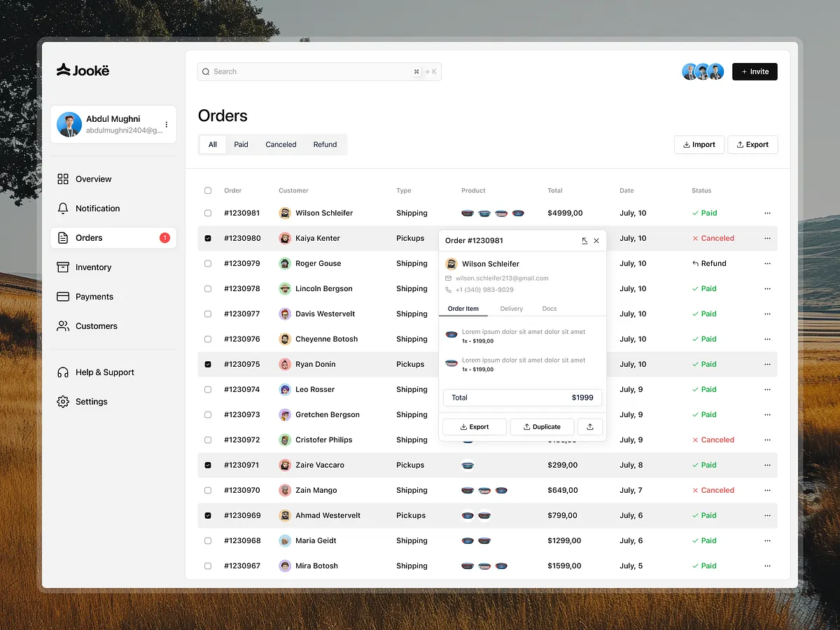840x630 pixels.
Task: Open the Payments card icon
Action: point(62,296)
